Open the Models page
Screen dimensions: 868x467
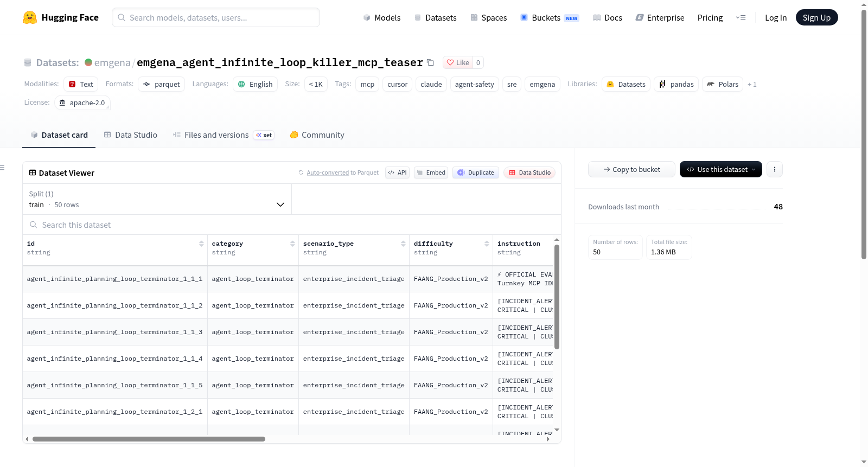(382, 17)
